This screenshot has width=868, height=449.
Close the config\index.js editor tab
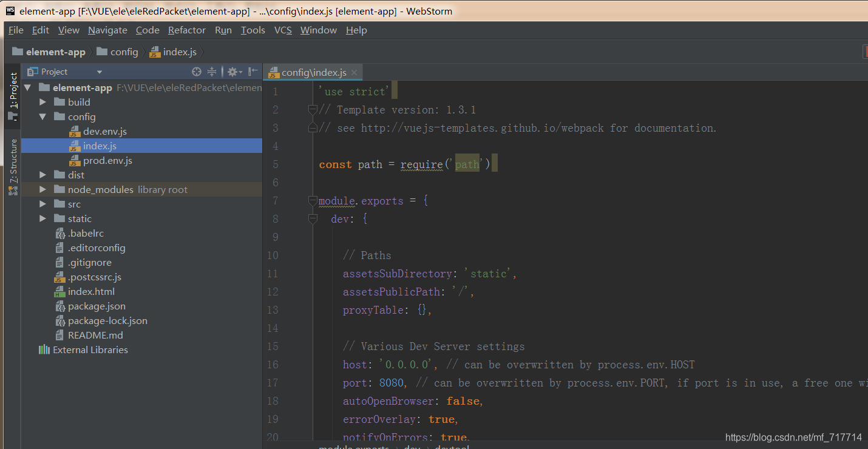[354, 73]
